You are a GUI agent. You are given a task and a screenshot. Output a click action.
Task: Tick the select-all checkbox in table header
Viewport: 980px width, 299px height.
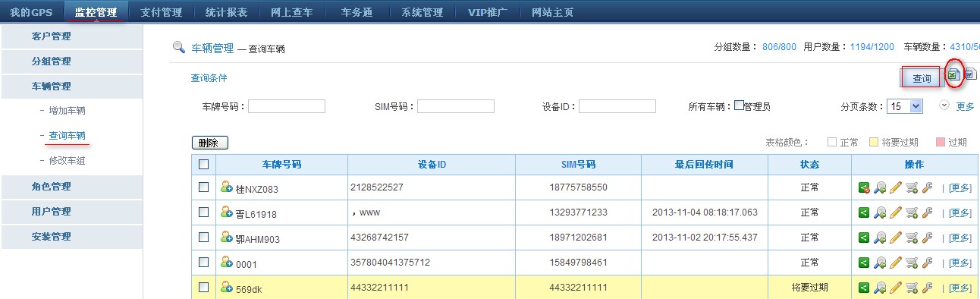pyautogui.click(x=203, y=164)
